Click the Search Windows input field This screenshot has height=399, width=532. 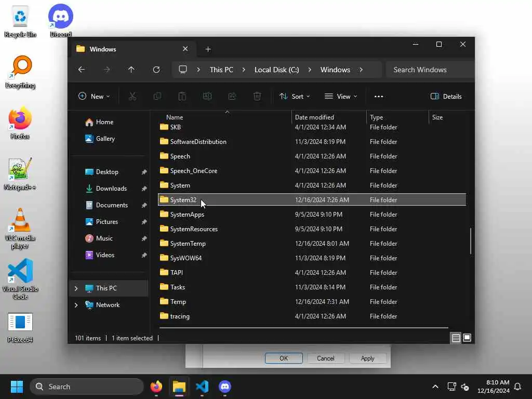point(430,70)
